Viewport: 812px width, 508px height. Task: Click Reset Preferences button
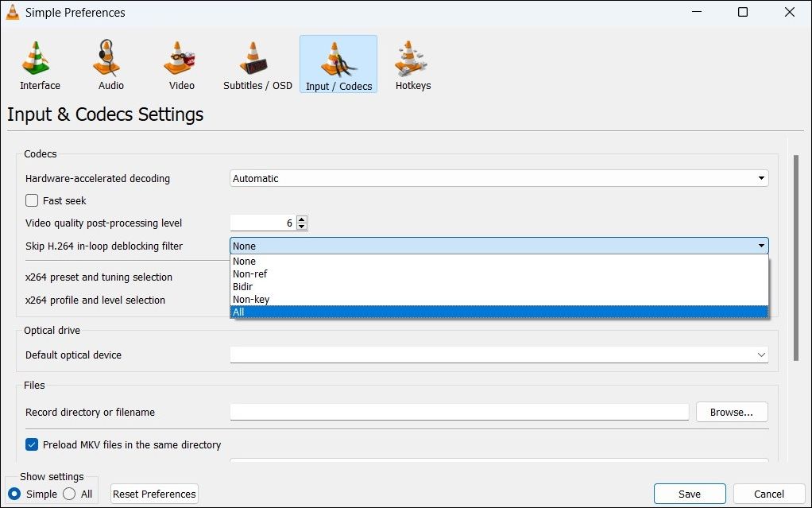154,494
